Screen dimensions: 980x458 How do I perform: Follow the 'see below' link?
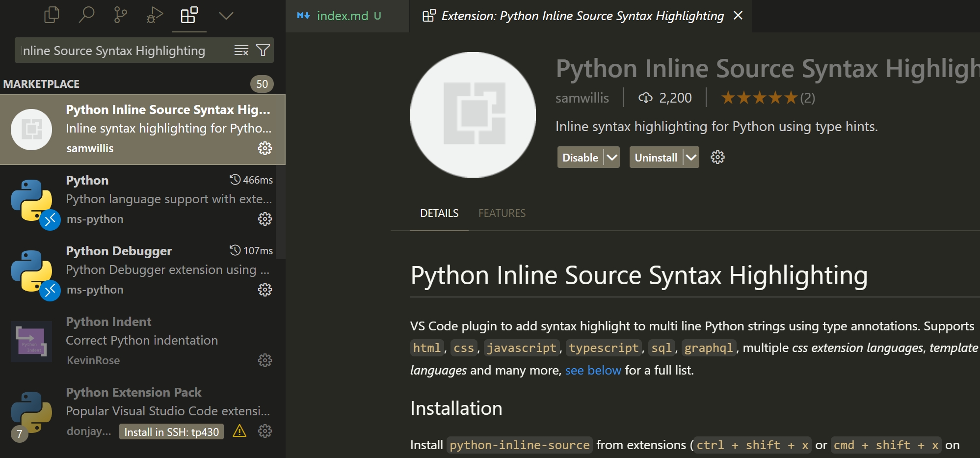coord(593,370)
